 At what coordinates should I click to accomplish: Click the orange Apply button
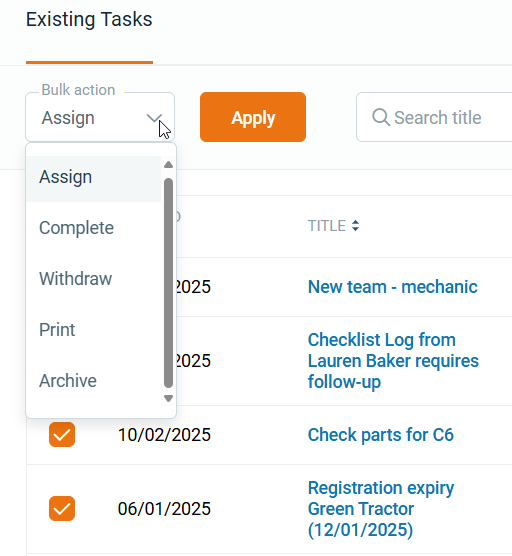point(253,117)
